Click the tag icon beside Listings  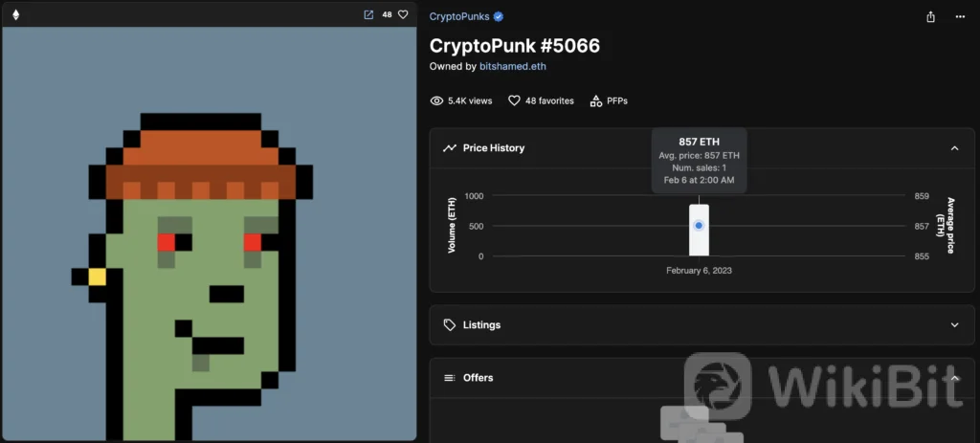tap(450, 325)
